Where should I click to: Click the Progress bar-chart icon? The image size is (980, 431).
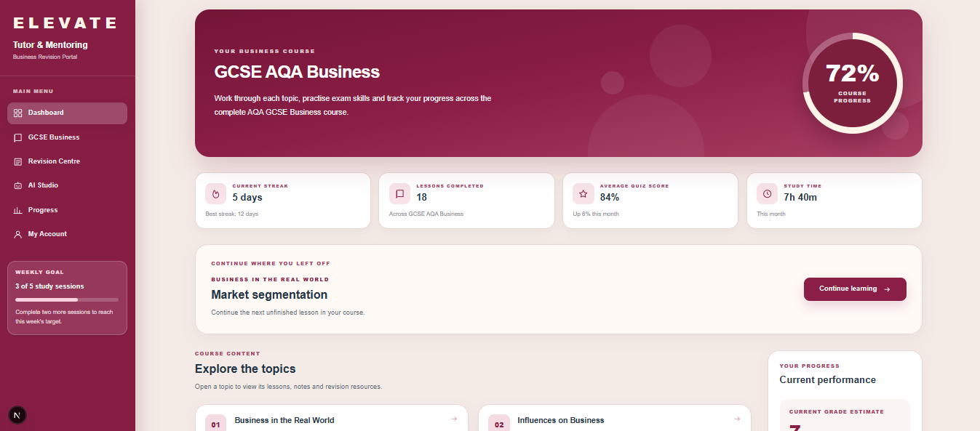(18, 210)
